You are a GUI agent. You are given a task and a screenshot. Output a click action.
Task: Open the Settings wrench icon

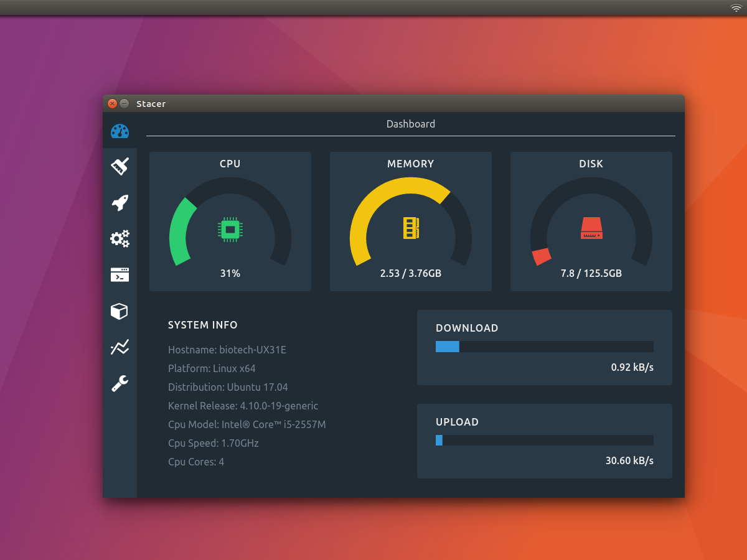[120, 383]
